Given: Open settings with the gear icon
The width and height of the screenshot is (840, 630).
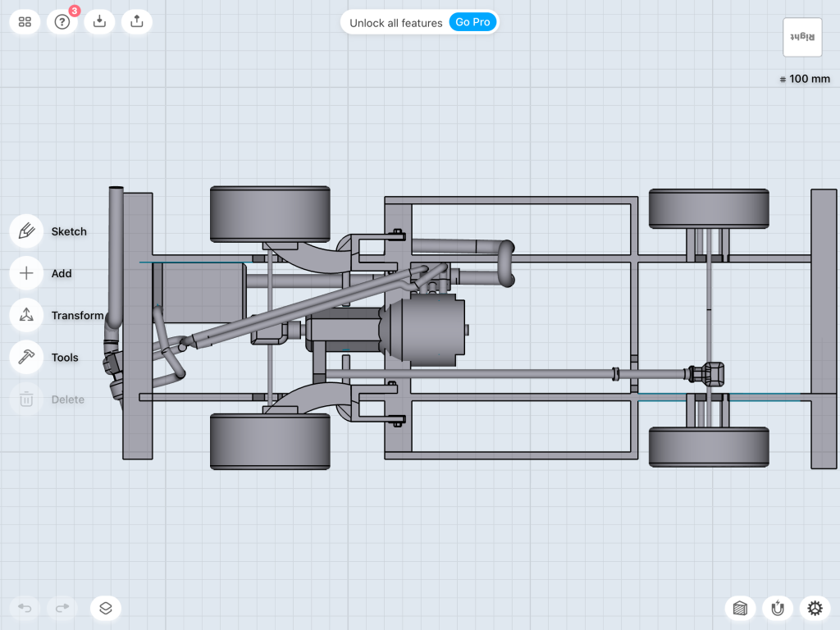Looking at the screenshot, I should click(814, 608).
